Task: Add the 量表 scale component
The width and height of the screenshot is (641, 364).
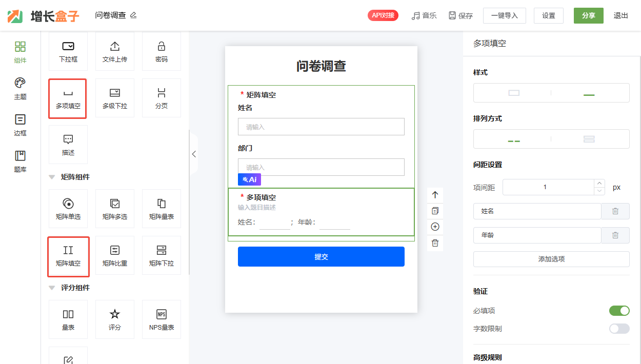Action: (x=68, y=319)
